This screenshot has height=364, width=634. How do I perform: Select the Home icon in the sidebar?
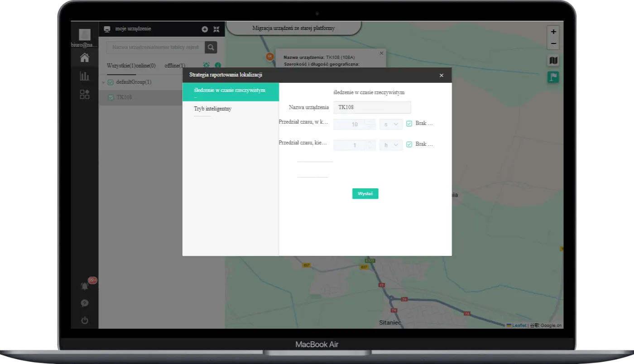(x=84, y=57)
